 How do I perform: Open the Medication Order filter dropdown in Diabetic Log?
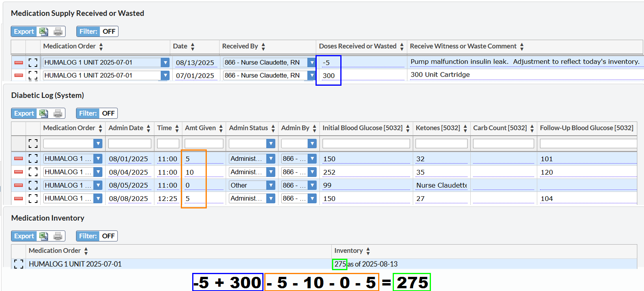98,144
